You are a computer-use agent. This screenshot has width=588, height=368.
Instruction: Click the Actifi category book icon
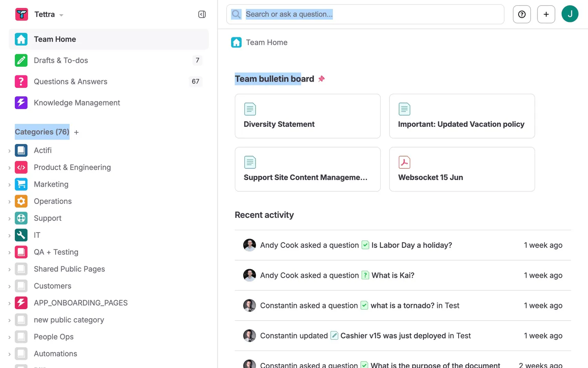(x=21, y=150)
